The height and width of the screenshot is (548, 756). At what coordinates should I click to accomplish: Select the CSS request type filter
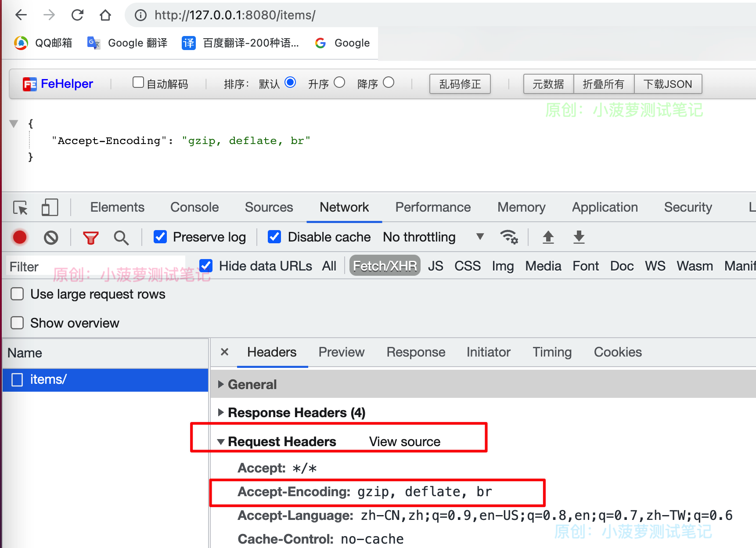(x=468, y=266)
